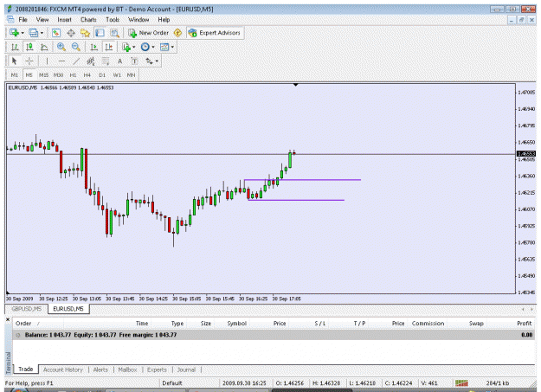
Task: Select the crosshair tool
Action: (x=29, y=61)
